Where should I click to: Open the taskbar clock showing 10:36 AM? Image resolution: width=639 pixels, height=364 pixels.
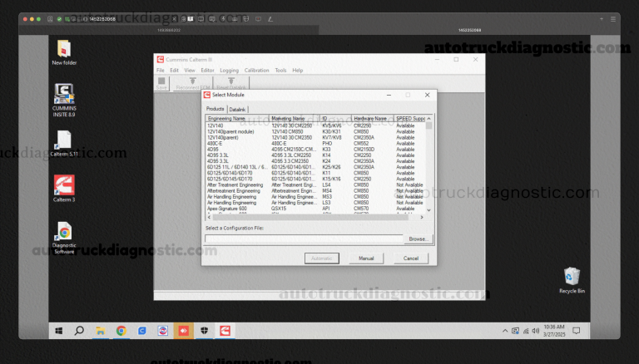[x=554, y=331]
